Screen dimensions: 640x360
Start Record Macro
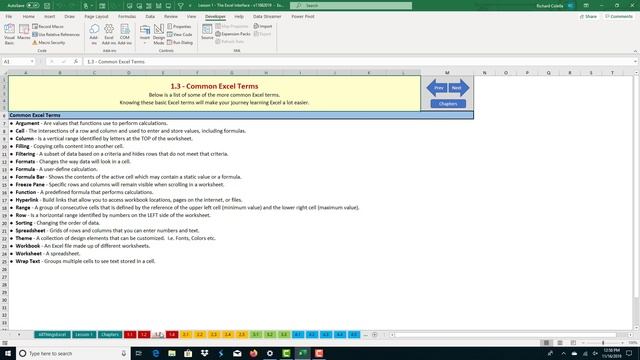click(48, 27)
